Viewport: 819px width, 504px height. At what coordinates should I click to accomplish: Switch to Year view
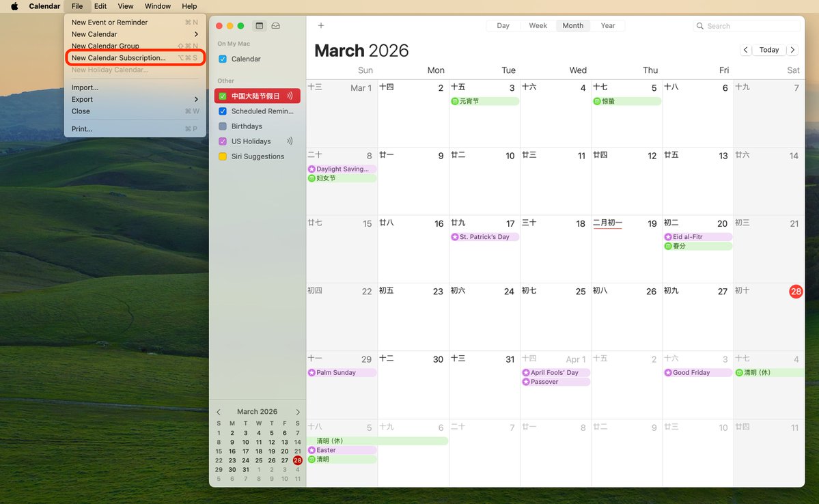(608, 25)
